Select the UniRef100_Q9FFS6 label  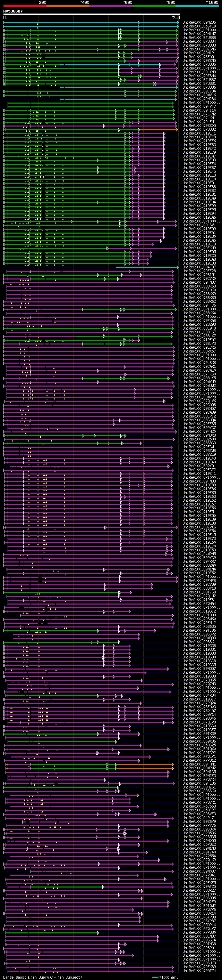pos(199,306)
